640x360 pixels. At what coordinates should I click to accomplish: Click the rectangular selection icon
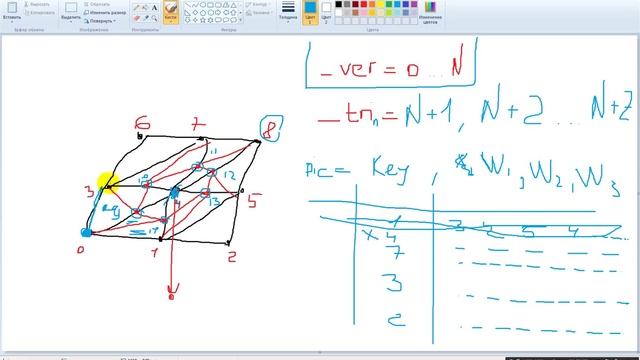pos(71,7)
